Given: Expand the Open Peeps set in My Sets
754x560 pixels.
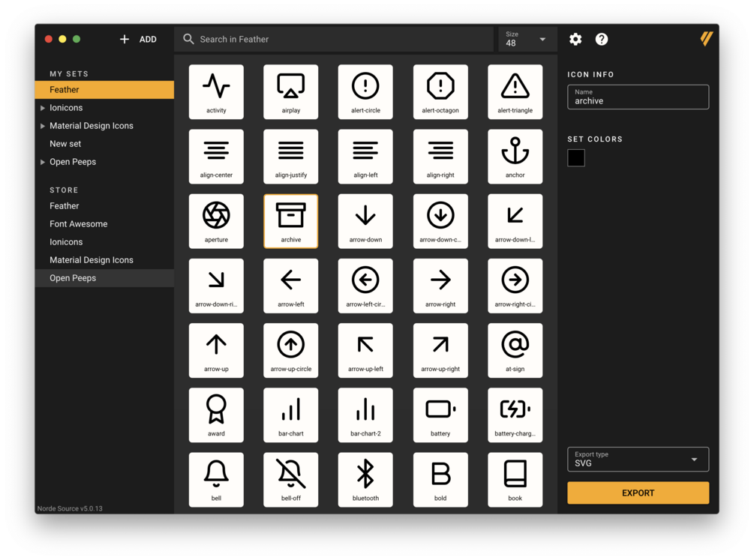Looking at the screenshot, I should 43,162.
